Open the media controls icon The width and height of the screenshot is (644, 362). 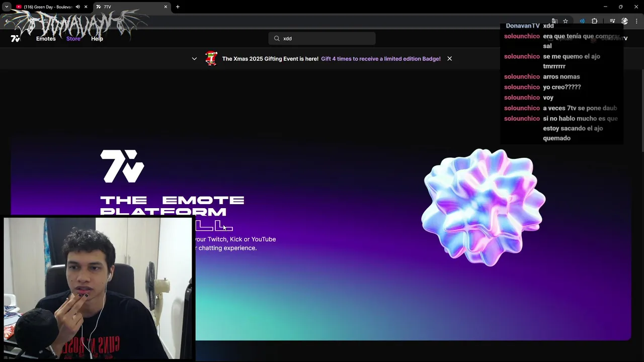(612, 21)
